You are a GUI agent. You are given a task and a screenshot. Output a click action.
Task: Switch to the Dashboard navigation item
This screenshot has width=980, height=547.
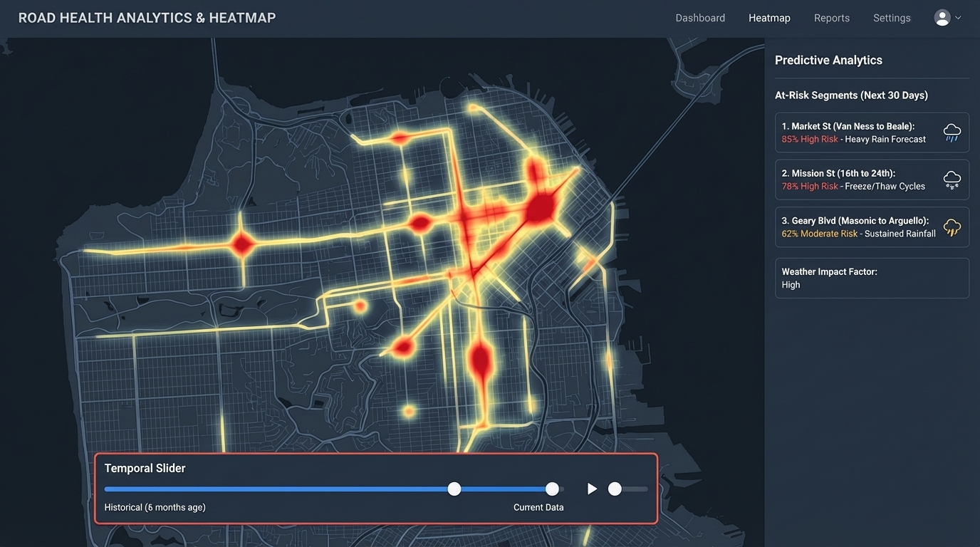(x=700, y=17)
